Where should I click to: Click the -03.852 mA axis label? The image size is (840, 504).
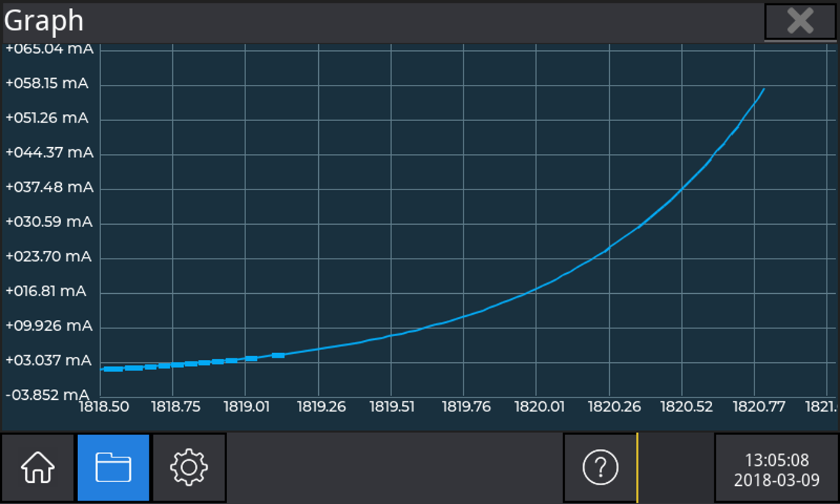(x=47, y=395)
